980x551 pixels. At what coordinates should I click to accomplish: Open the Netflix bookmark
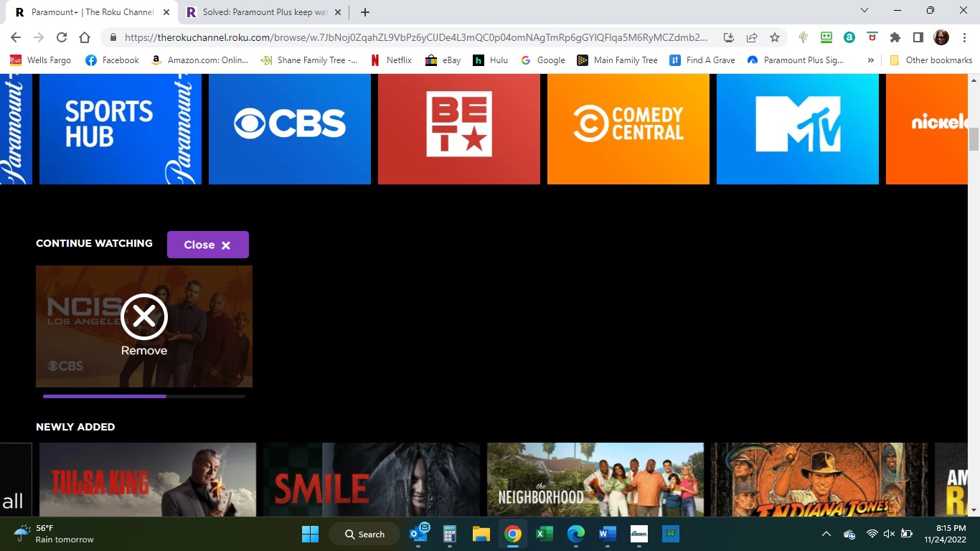[x=391, y=60]
